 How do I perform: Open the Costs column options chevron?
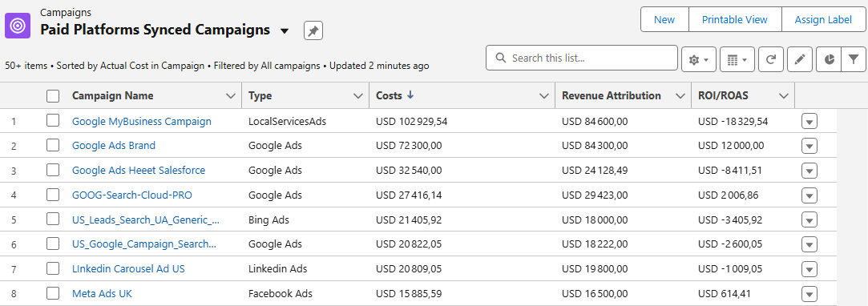543,96
